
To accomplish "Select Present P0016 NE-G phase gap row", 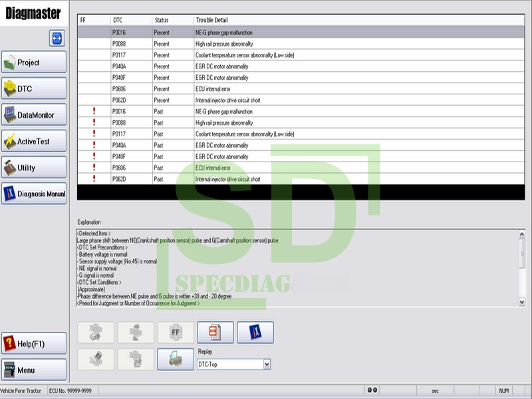I will point(301,33).
